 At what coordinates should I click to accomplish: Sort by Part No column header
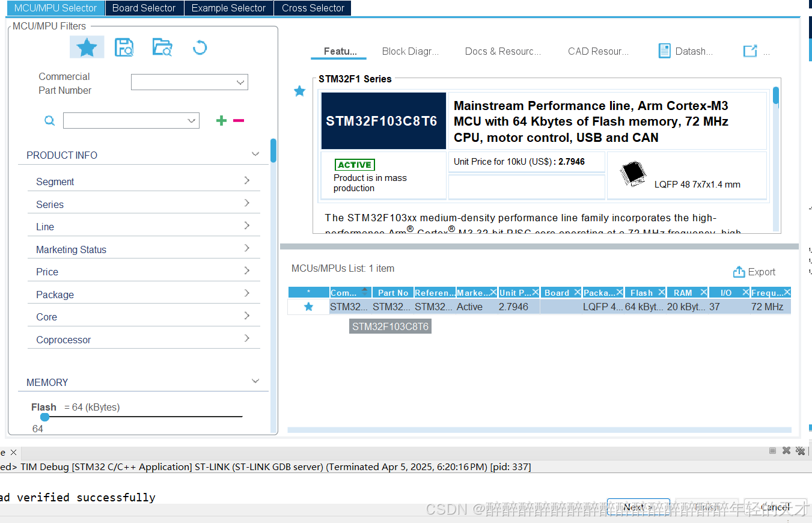(393, 292)
